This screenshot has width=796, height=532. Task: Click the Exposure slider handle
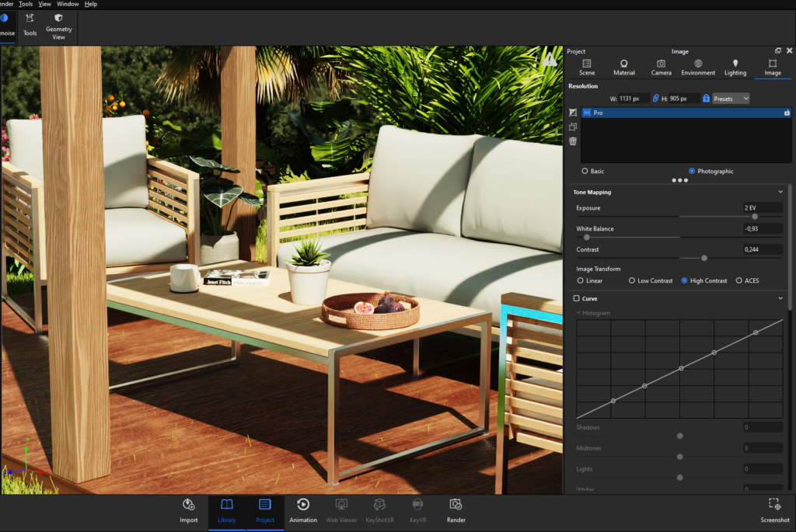click(x=755, y=217)
